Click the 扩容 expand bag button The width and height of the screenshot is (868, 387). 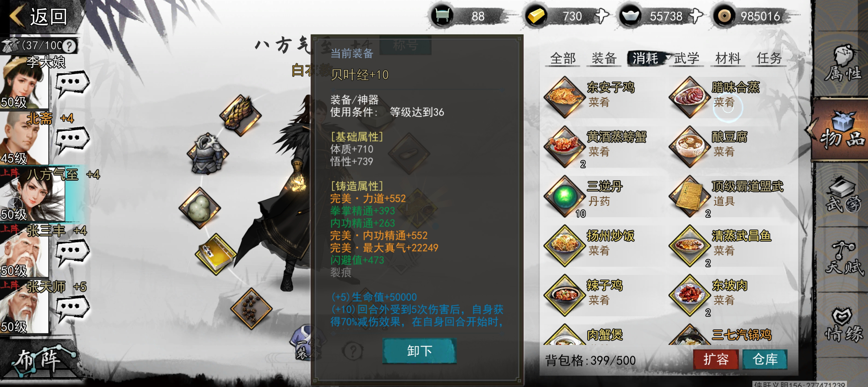point(716,359)
